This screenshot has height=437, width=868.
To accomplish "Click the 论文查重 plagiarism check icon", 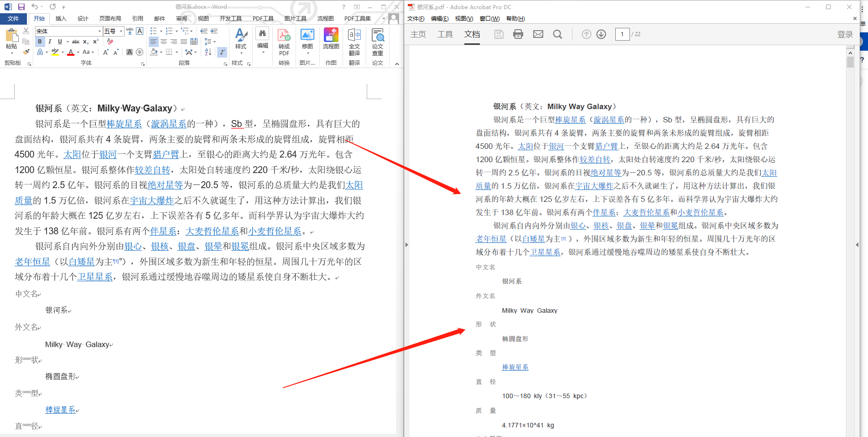I will 377,42.
